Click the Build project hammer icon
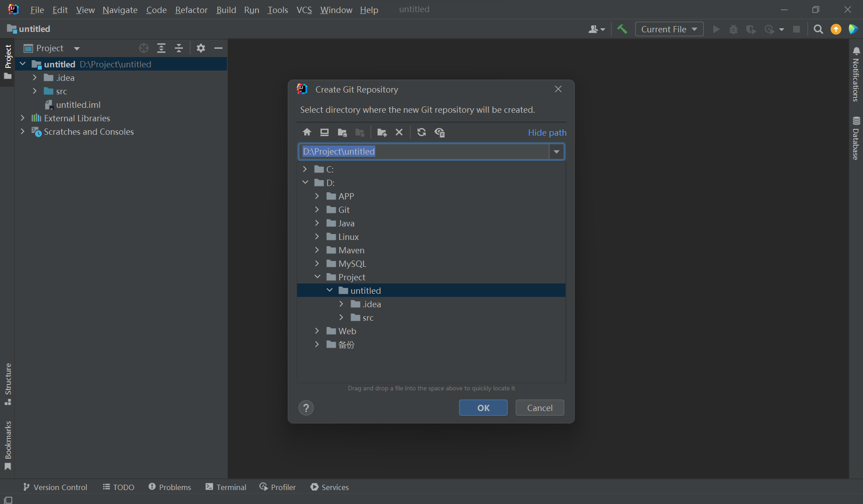The image size is (863, 504). click(x=622, y=29)
